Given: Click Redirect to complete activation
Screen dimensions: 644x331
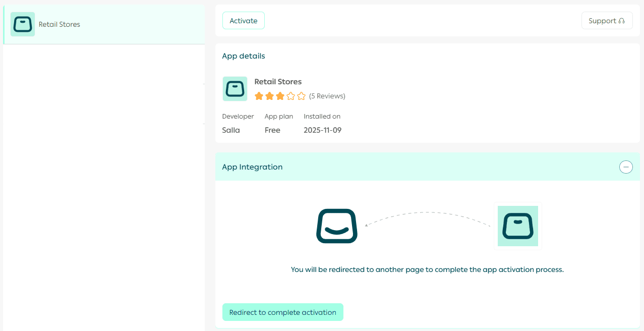Looking at the screenshot, I should point(282,312).
